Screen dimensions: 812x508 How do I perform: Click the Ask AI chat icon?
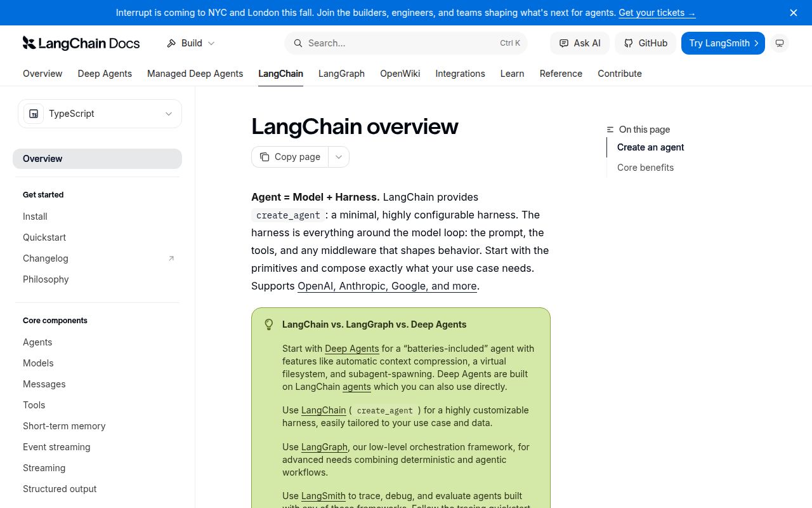564,43
